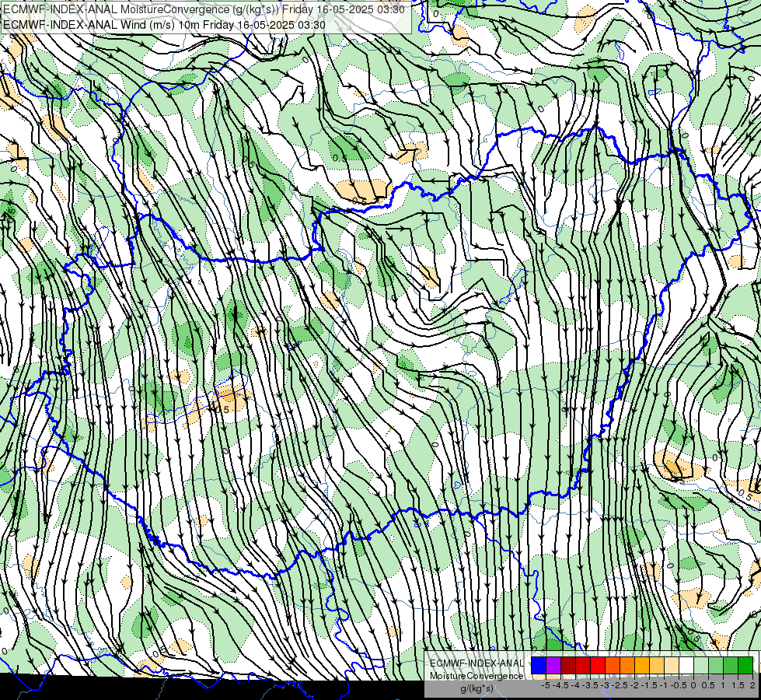Click the MoistureConvergence title line at top
761x700 pixels.
(x=204, y=9)
